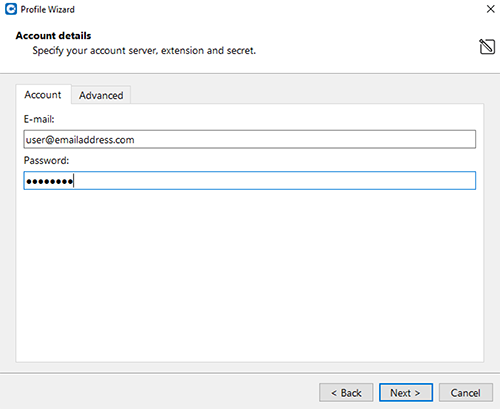The image size is (500, 409).
Task: Go back with the Back button
Action: pos(346,393)
